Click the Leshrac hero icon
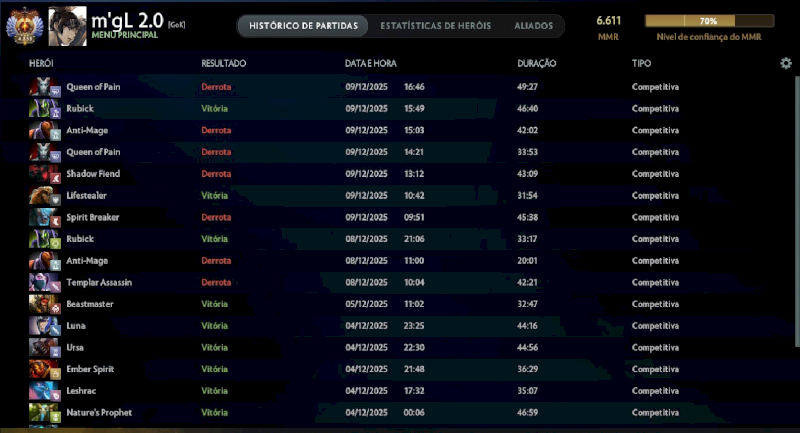The height and width of the screenshot is (433, 800). (x=45, y=391)
